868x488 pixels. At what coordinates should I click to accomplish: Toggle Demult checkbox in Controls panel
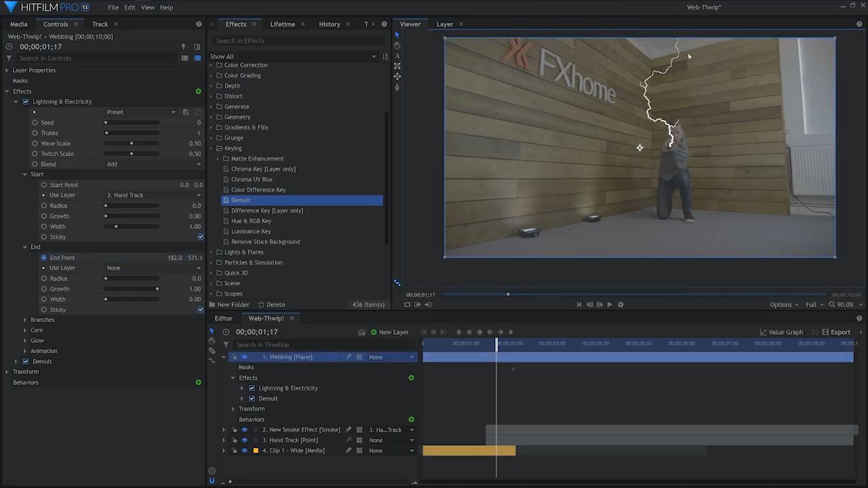click(26, 361)
